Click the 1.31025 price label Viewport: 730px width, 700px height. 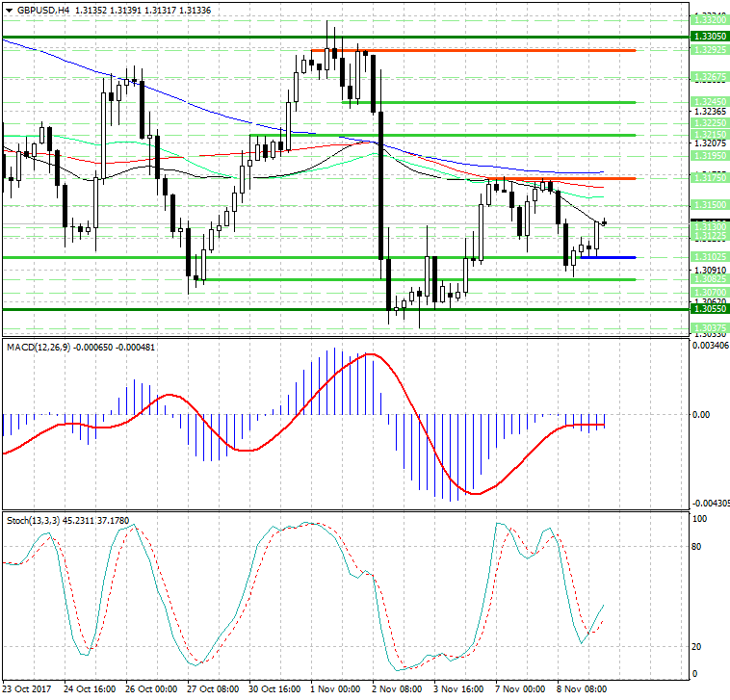pyautogui.click(x=710, y=257)
